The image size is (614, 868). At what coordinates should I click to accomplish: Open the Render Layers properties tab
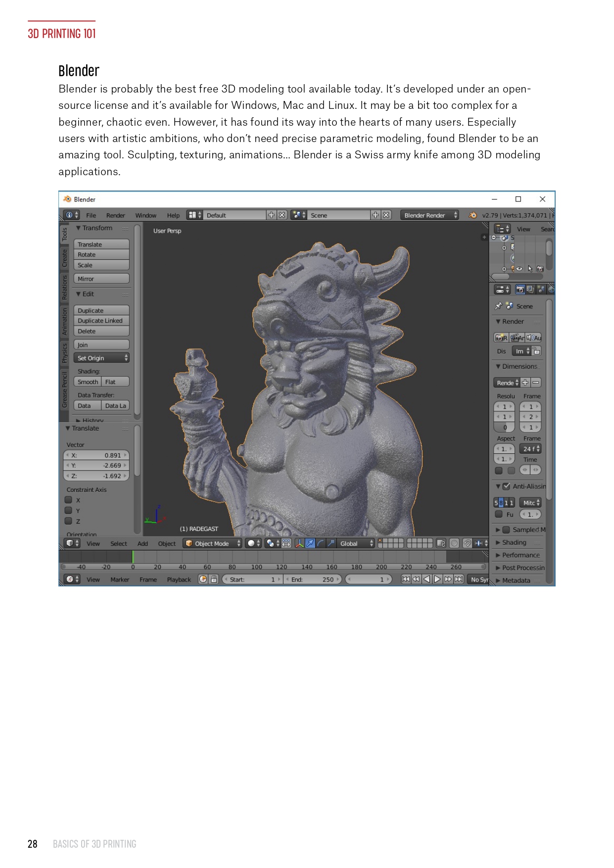(530, 289)
